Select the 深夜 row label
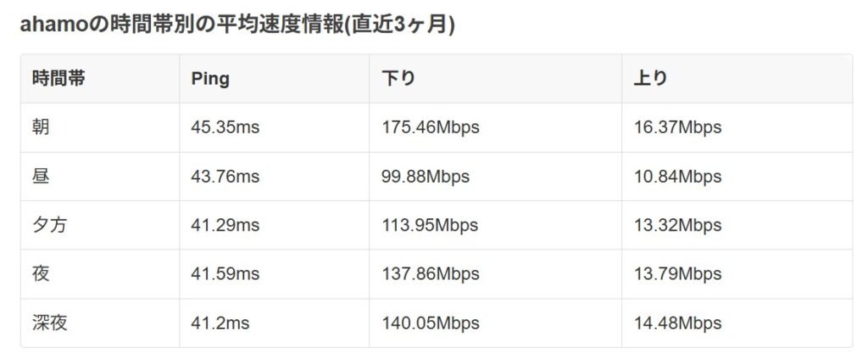The width and height of the screenshot is (868, 359). [x=50, y=323]
